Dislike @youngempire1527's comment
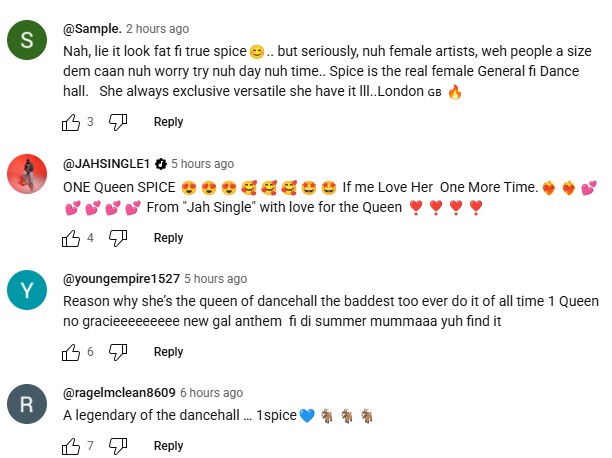The height and width of the screenshot is (458, 612). (x=118, y=352)
